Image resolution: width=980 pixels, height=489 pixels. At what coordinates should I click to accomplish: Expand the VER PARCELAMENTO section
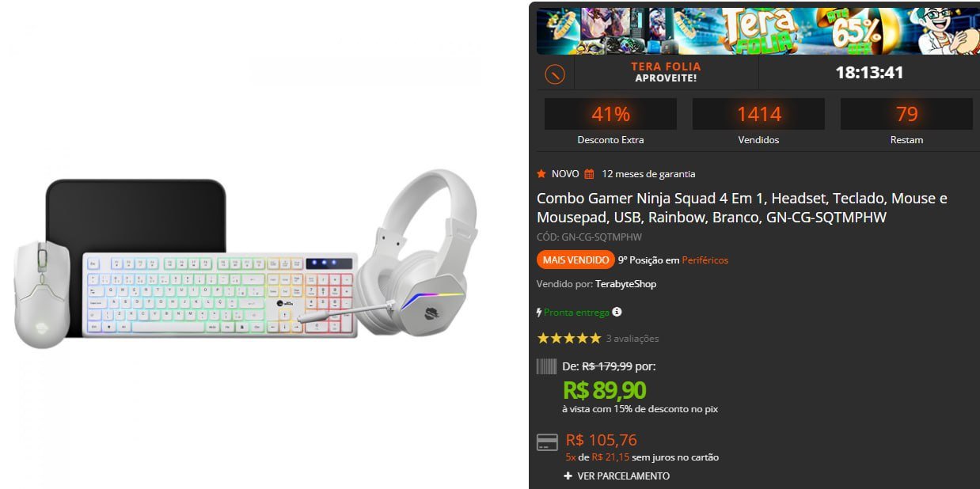pyautogui.click(x=625, y=476)
